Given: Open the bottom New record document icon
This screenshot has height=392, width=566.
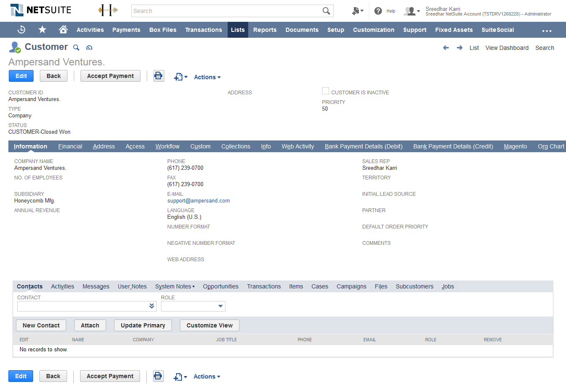Looking at the screenshot, I should pos(180,377).
